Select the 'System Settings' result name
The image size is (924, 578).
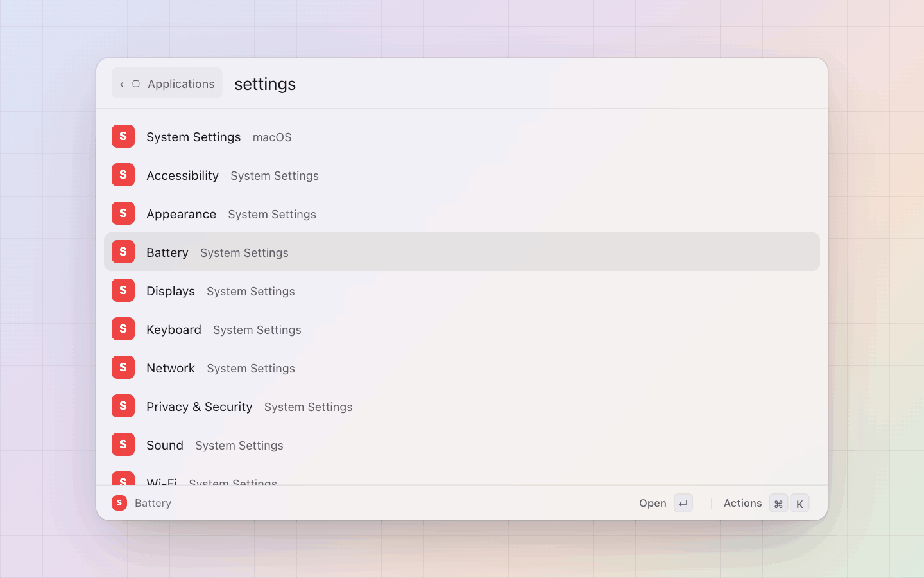click(194, 137)
